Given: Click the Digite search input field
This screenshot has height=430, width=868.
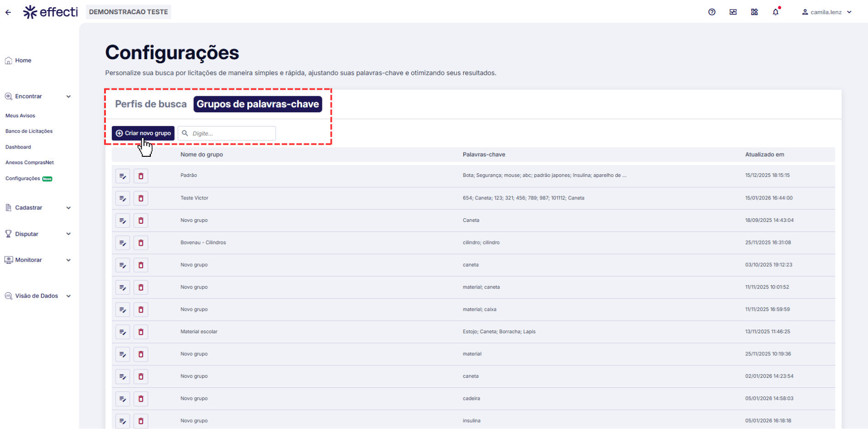Looking at the screenshot, I should (232, 133).
